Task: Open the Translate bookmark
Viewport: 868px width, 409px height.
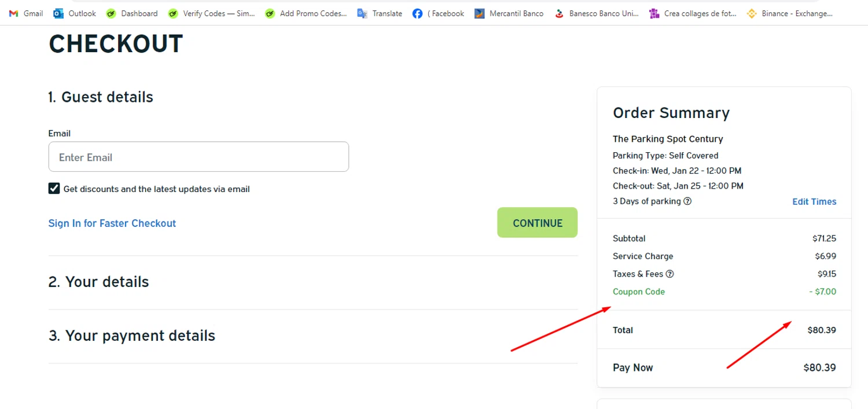Action: tap(380, 13)
